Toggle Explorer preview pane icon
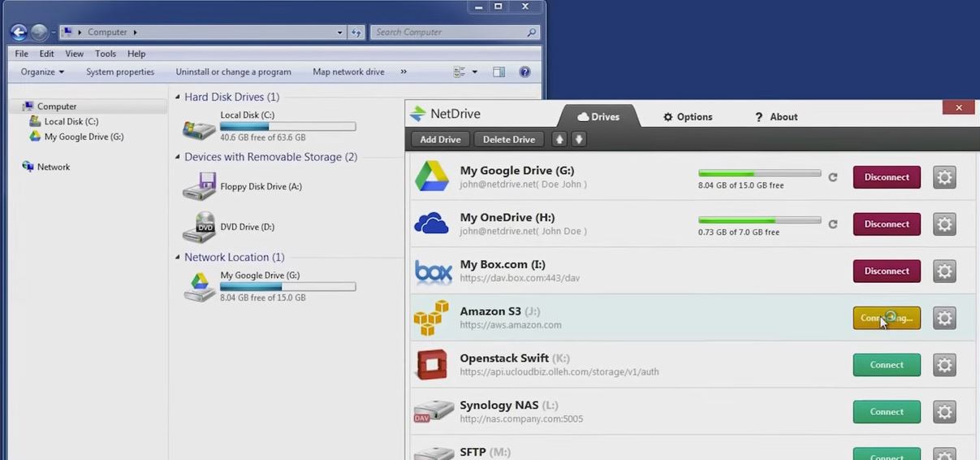The height and width of the screenshot is (460, 980). click(499, 72)
